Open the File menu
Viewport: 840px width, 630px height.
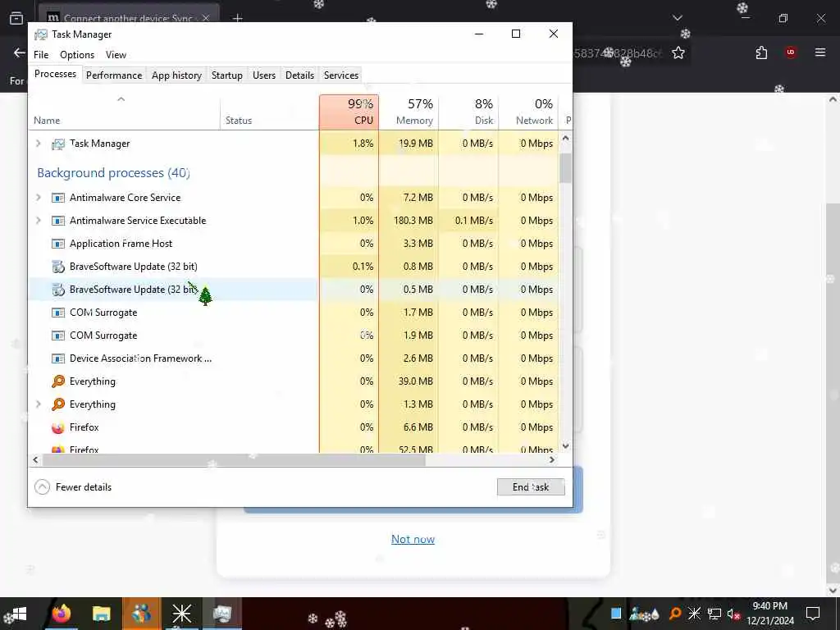(x=41, y=55)
